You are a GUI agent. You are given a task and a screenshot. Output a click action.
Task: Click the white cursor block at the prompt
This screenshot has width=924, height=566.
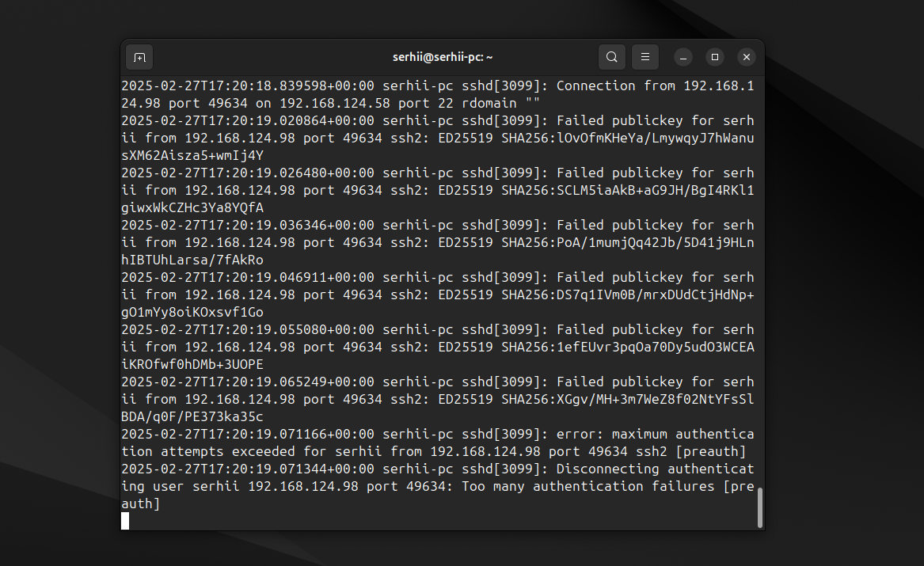tap(125, 520)
